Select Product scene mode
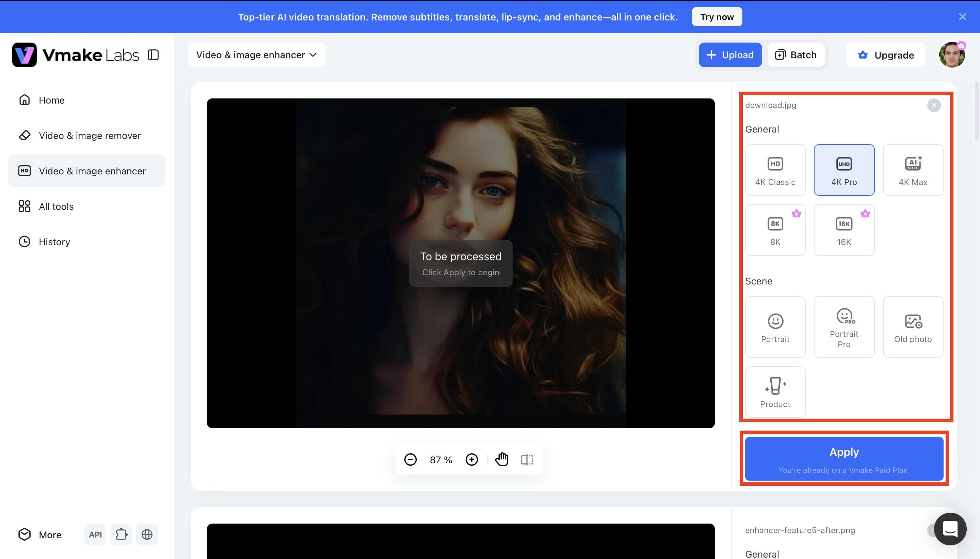The image size is (980, 559). [775, 392]
